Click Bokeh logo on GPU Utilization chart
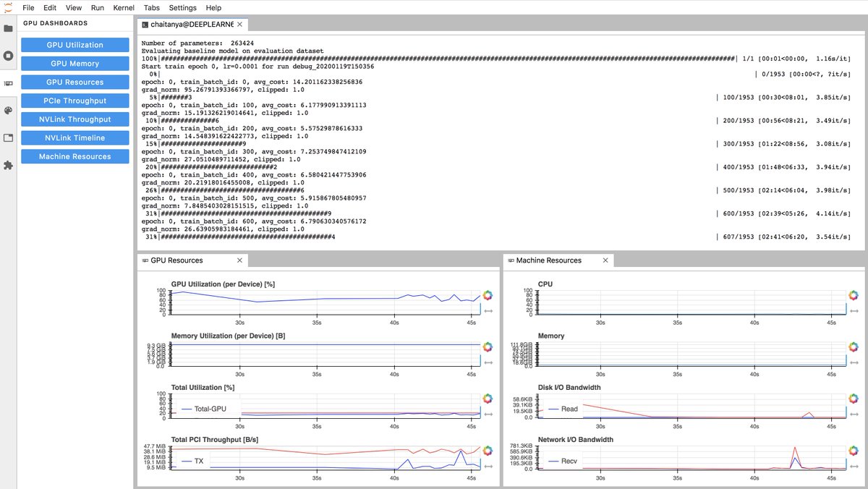Image resolution: width=868 pixels, height=489 pixels. [x=488, y=294]
